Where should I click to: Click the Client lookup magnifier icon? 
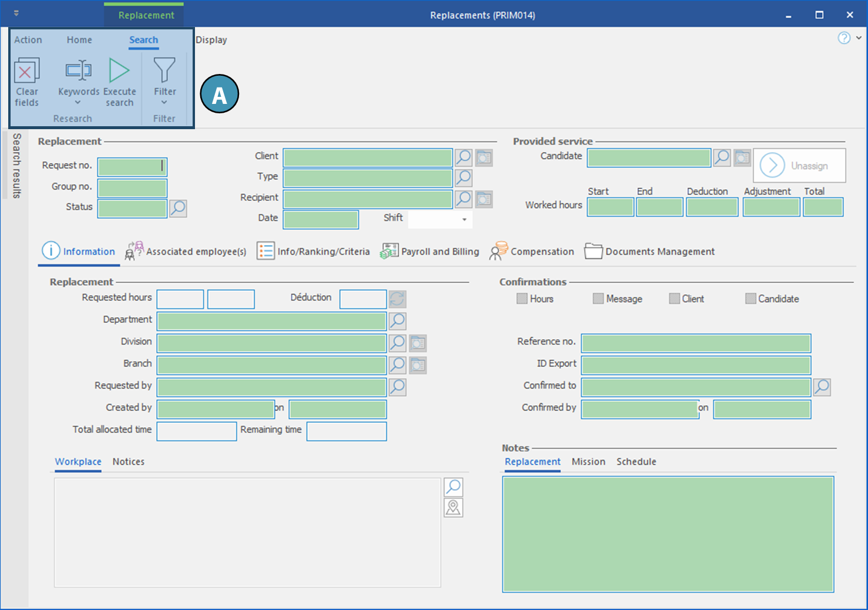coord(463,157)
